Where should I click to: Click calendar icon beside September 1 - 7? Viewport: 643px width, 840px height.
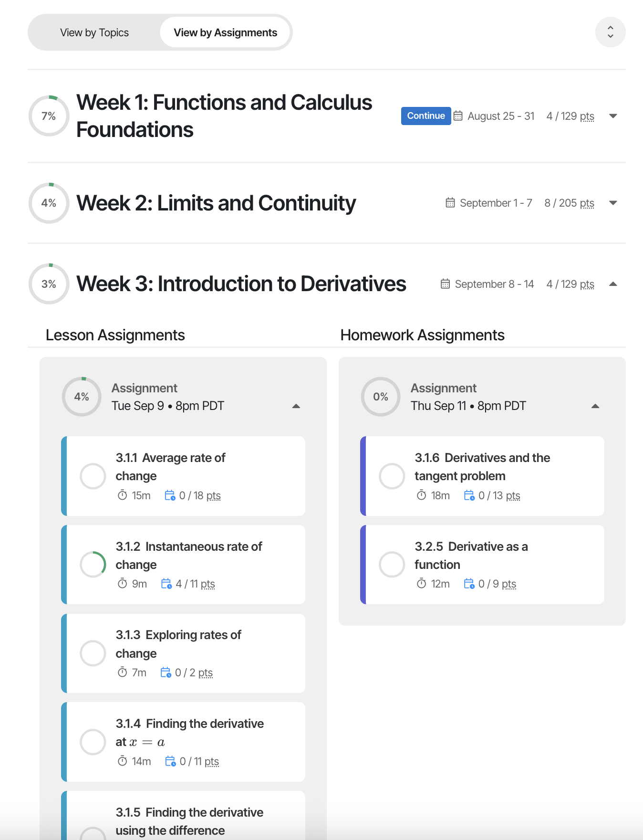point(450,203)
